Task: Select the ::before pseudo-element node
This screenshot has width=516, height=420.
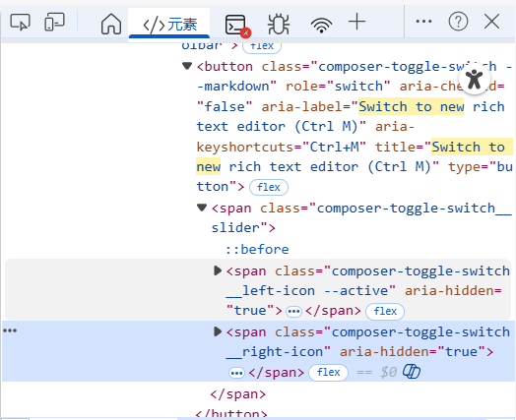Action: pyautogui.click(x=257, y=249)
